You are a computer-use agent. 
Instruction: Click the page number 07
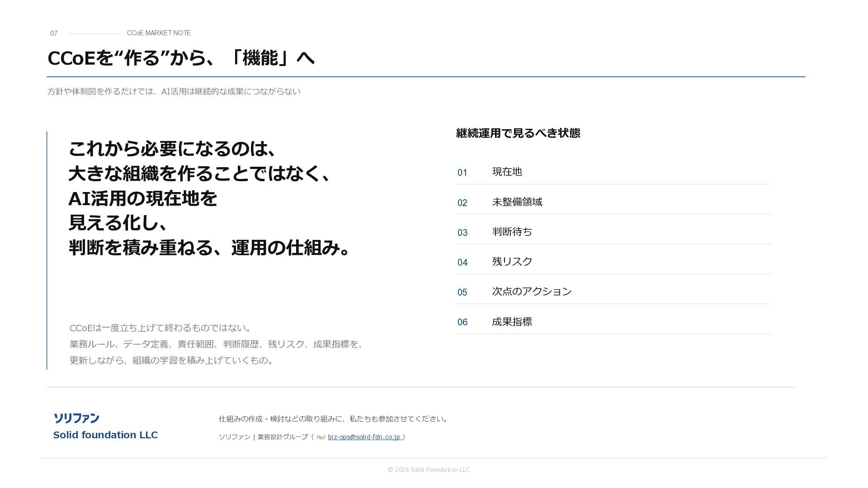click(x=54, y=33)
